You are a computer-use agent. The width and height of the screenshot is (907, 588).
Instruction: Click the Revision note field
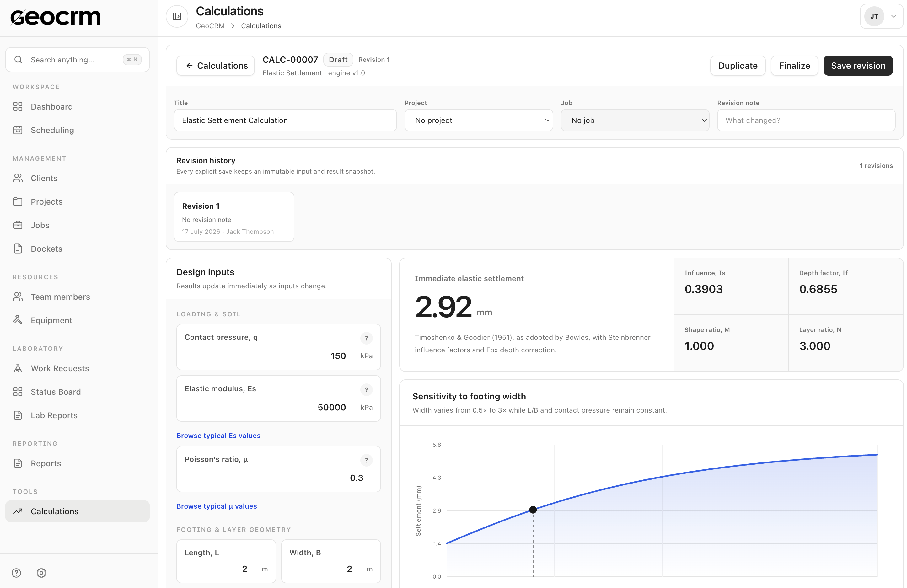click(806, 120)
